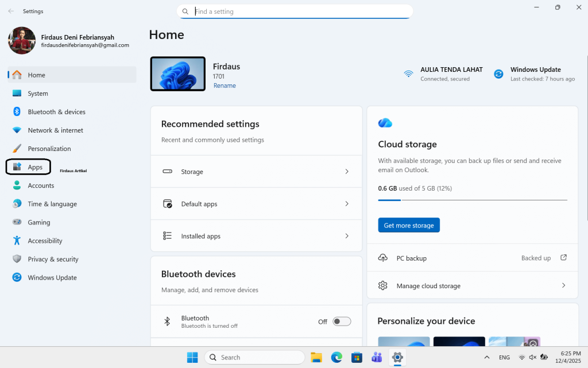
Task: Click the Home sidebar icon
Action: pos(17,75)
